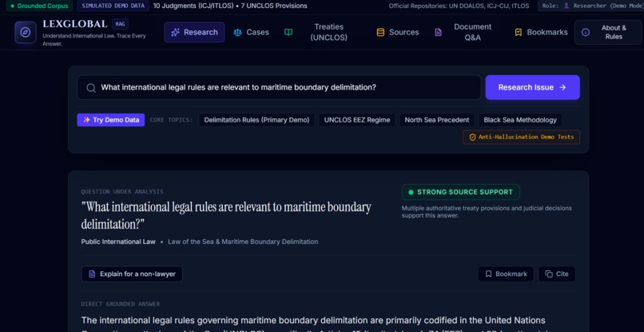This screenshot has height=332, width=644.
Task: Select UNCLOS EEZ Regime topic chip
Action: [x=357, y=120]
